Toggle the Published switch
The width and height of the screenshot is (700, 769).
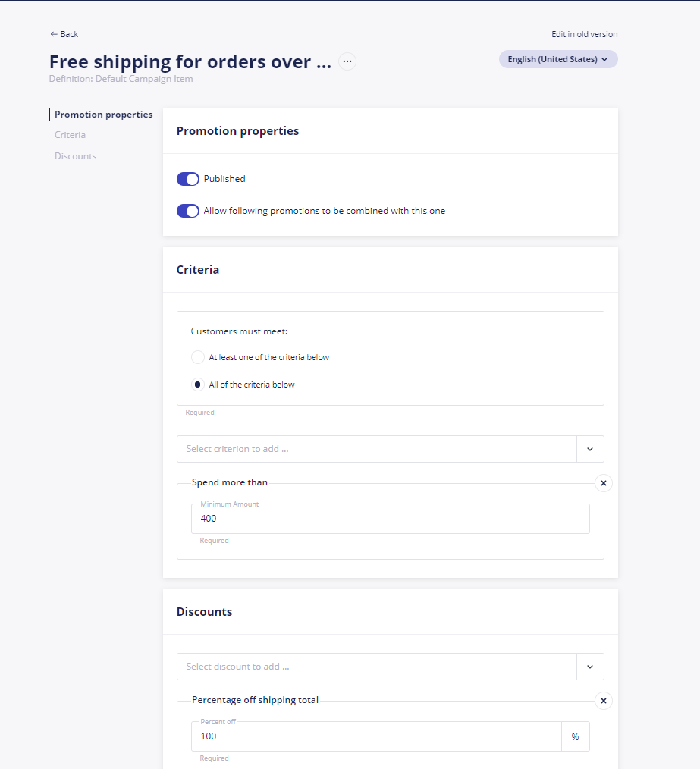[x=188, y=179]
